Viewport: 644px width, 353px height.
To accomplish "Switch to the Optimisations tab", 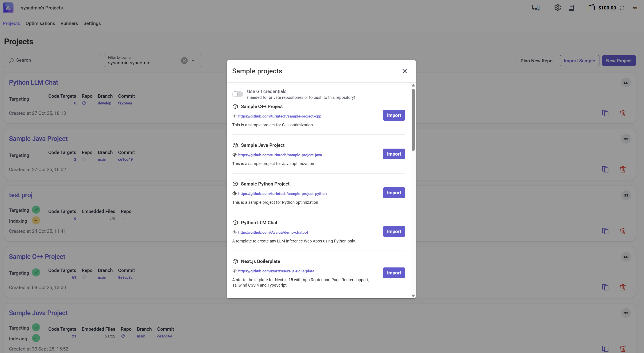I will tap(40, 23).
